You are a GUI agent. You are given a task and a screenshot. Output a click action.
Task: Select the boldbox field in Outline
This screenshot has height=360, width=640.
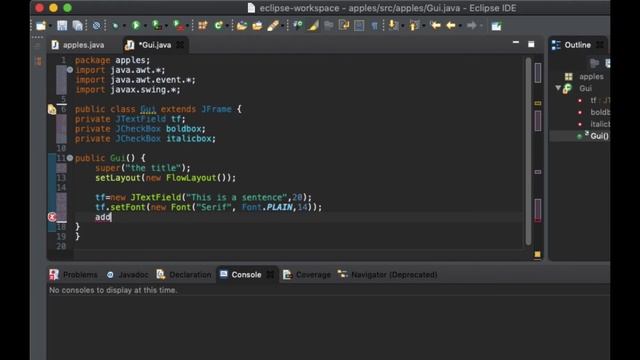(593, 112)
